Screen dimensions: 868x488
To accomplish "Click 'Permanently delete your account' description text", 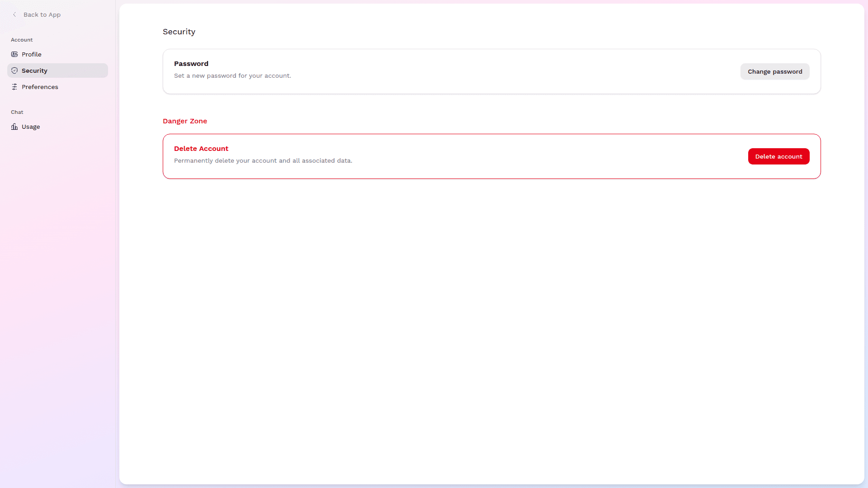I will 263,160.
